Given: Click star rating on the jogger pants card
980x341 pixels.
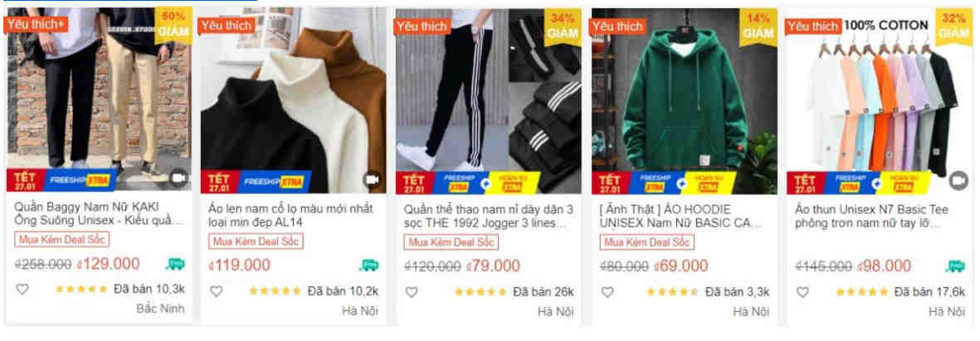Looking at the screenshot, I should coord(480,292).
